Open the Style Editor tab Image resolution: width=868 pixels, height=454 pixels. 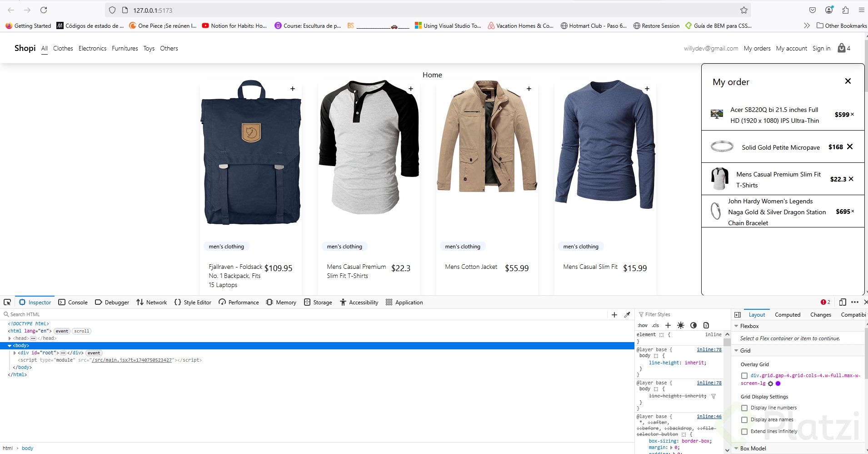(193, 302)
